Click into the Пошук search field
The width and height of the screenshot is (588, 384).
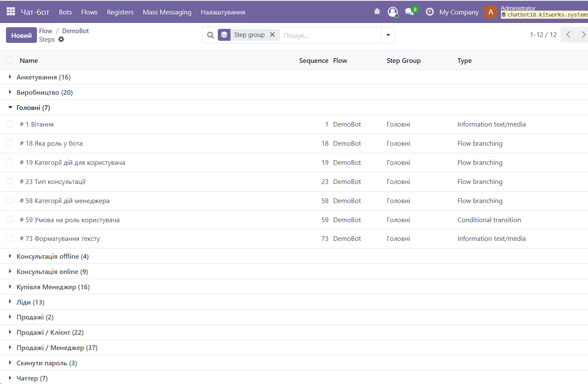[x=331, y=35]
